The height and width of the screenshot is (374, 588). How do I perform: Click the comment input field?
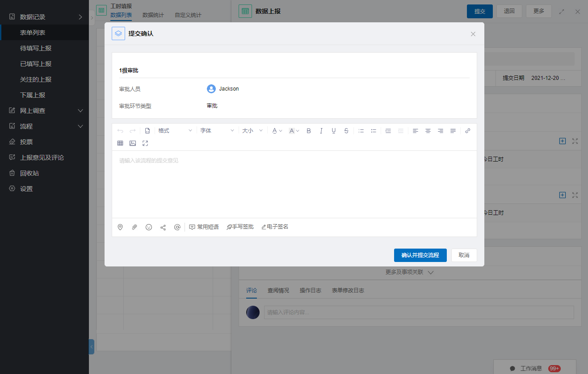(419, 312)
